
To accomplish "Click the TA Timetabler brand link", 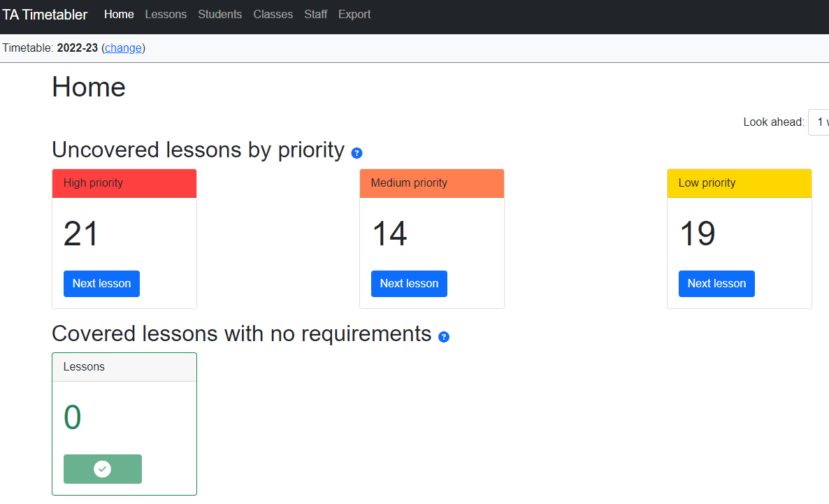I will [x=45, y=15].
